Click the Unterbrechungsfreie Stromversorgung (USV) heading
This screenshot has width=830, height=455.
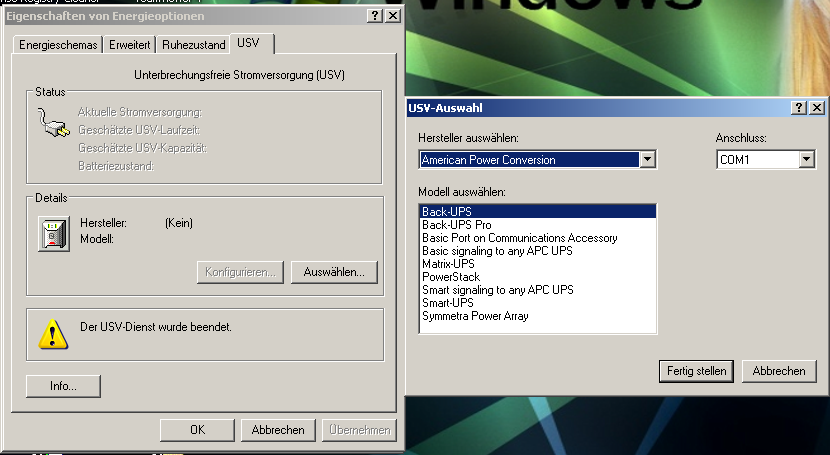[239, 75]
